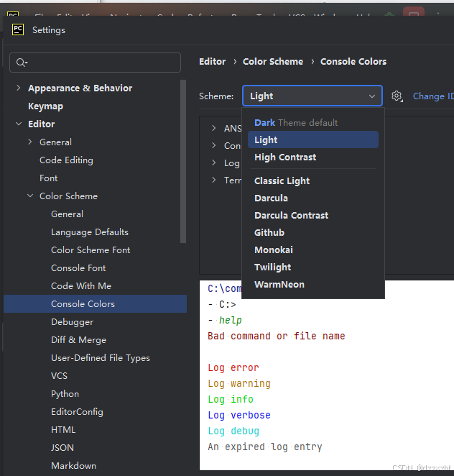
Task: Click the settings tree scrollbar
Action: 183,161
